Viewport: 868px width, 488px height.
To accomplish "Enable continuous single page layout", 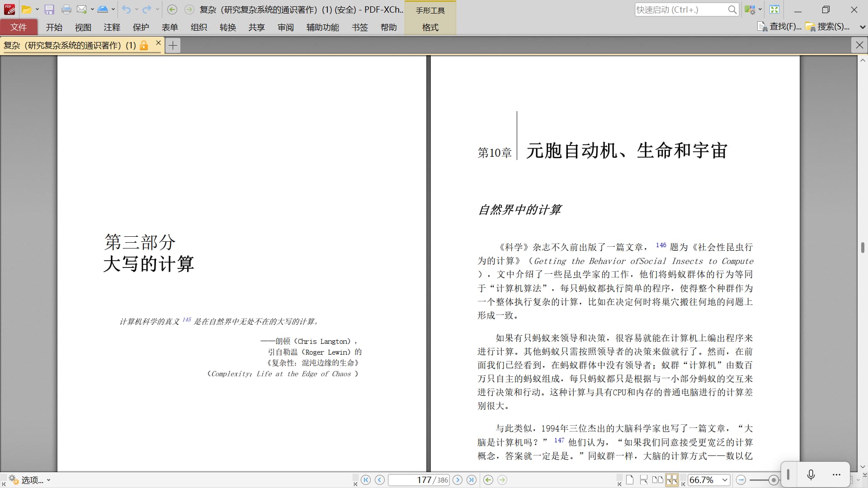I will tap(644, 480).
